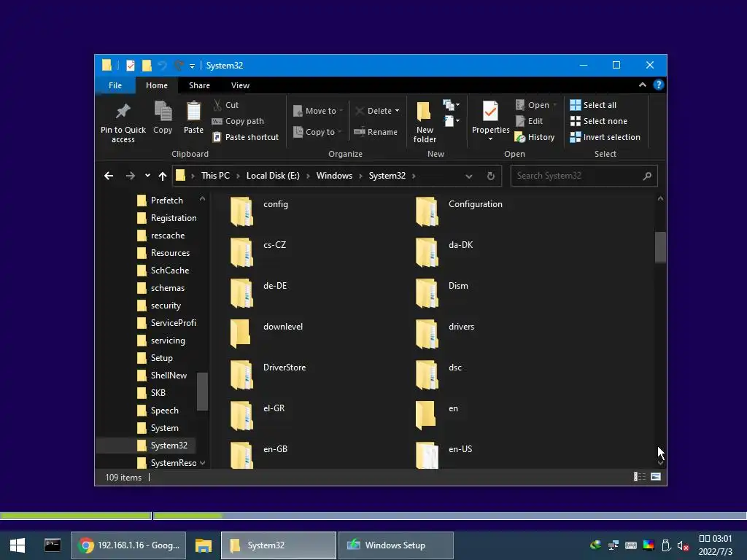Open the drivers folder
747x560 pixels.
[x=445, y=332]
